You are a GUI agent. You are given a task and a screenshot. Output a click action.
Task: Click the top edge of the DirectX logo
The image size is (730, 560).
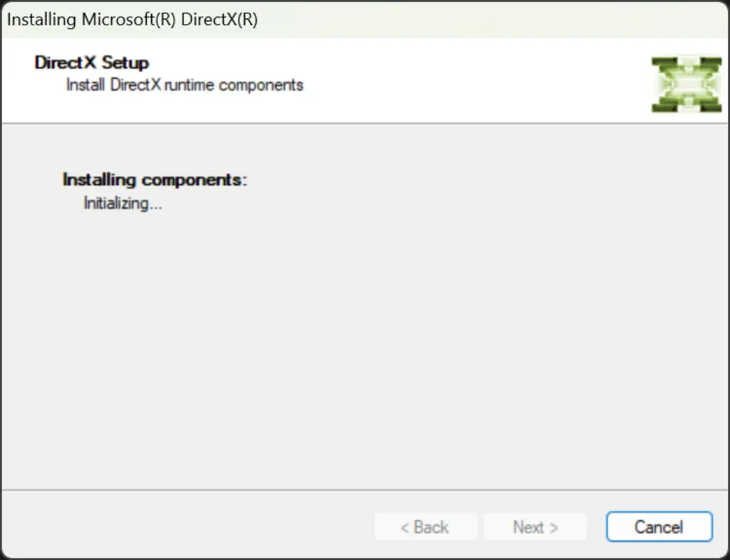coord(686,63)
